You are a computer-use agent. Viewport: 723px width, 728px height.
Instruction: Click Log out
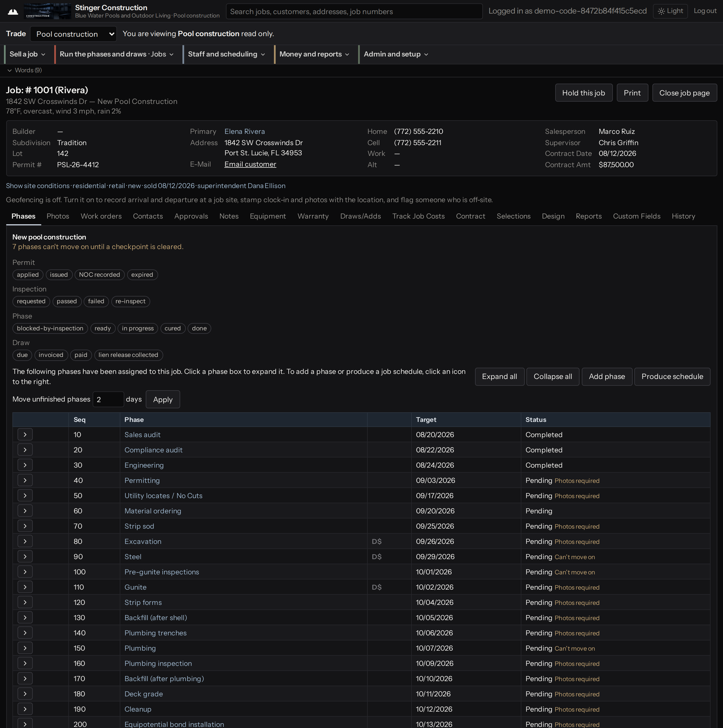pos(705,11)
